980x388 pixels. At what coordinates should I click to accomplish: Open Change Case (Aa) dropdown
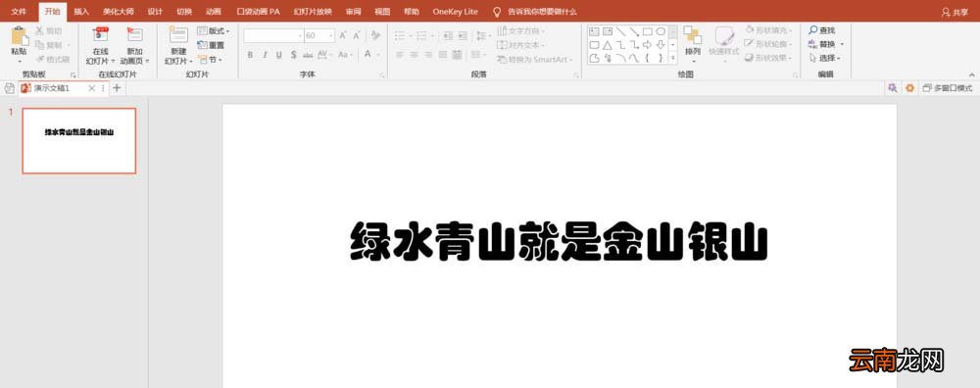pos(346,55)
